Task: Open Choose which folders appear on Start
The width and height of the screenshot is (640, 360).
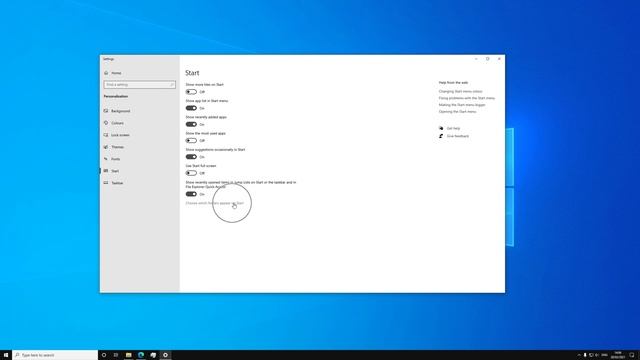Action: (x=215, y=203)
